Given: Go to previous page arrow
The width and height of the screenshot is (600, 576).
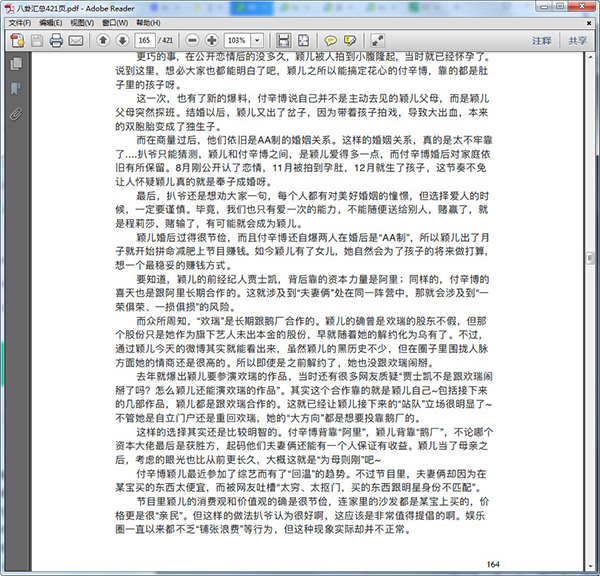Looking at the screenshot, I should click(x=103, y=40).
